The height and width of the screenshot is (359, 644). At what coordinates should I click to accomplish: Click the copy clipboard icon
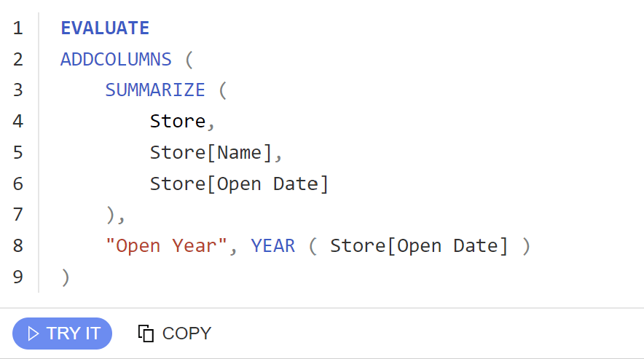coord(146,333)
